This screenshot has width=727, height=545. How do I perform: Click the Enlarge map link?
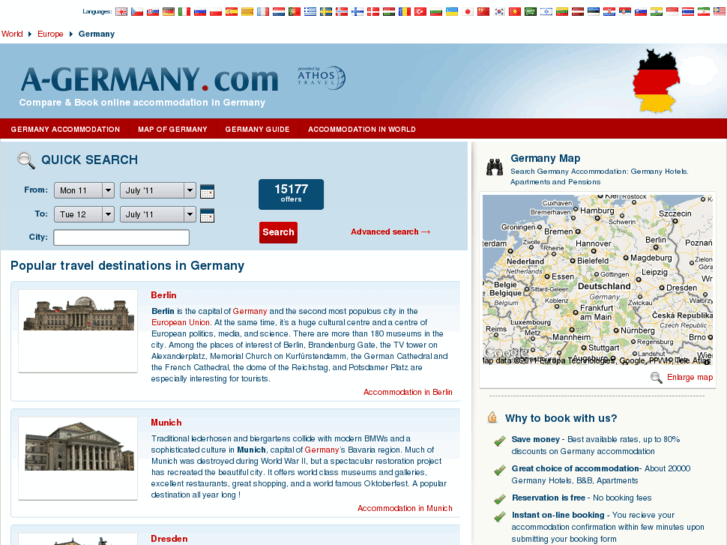click(690, 377)
